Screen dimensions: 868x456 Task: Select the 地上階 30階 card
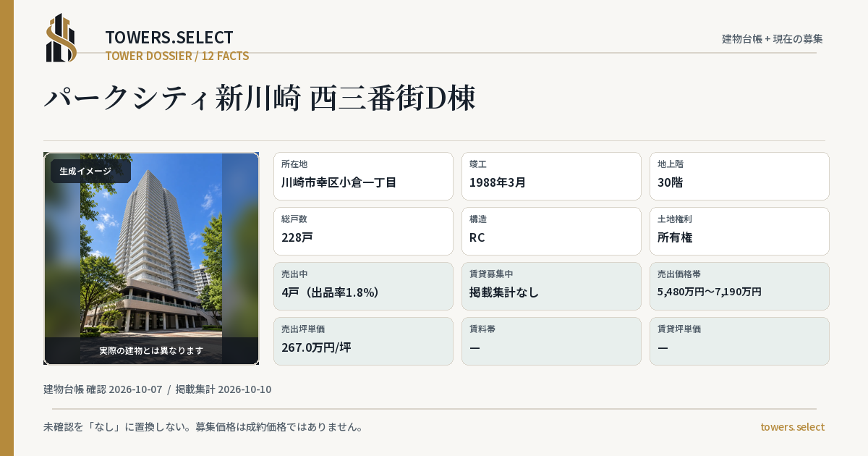[739, 176]
